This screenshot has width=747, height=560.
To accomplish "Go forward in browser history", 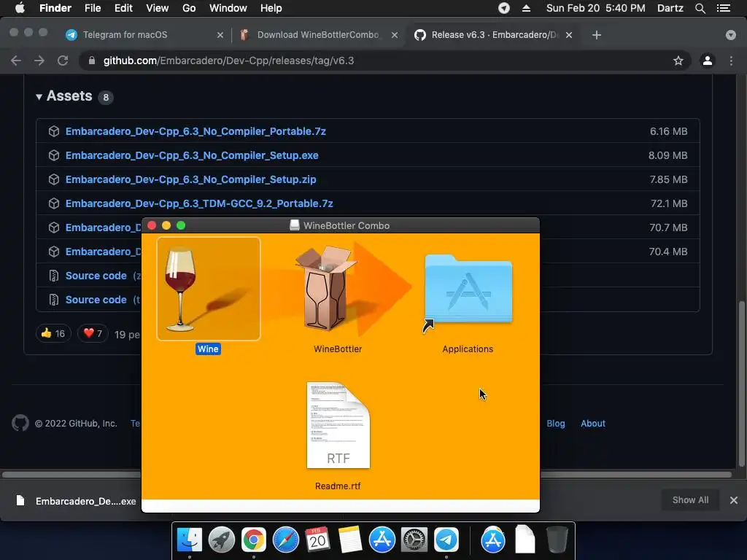I will pyautogui.click(x=39, y=61).
